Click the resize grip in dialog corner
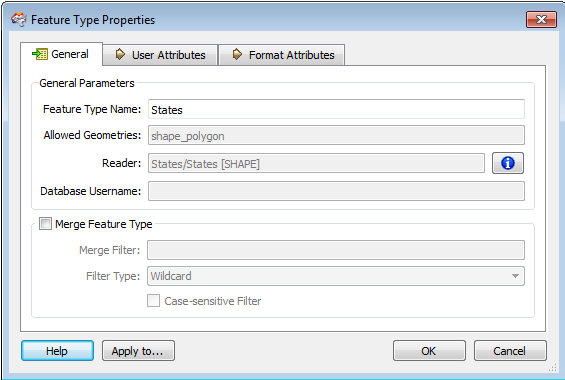The height and width of the screenshot is (380, 565). [553, 368]
